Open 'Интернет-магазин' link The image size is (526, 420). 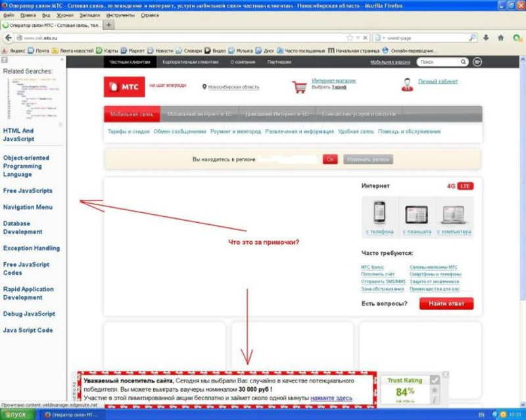(334, 80)
